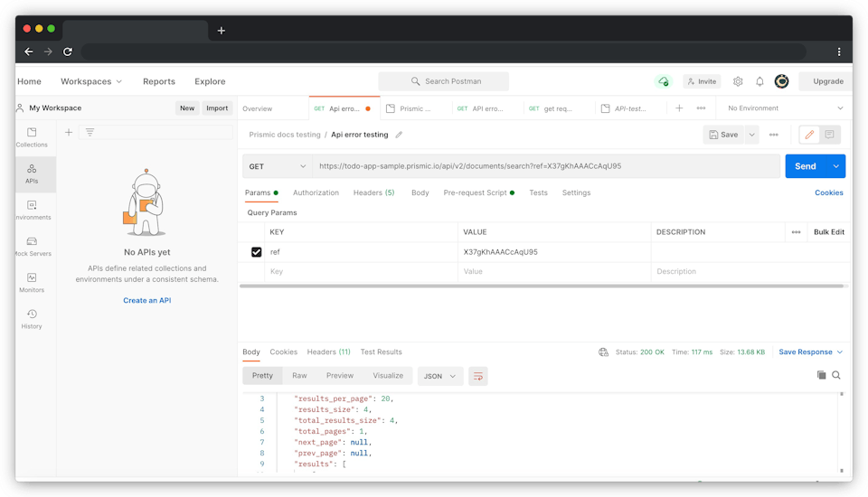Viewport: 868px width, 497px height.
Task: Open the response Headers (11) tab
Action: click(x=329, y=352)
